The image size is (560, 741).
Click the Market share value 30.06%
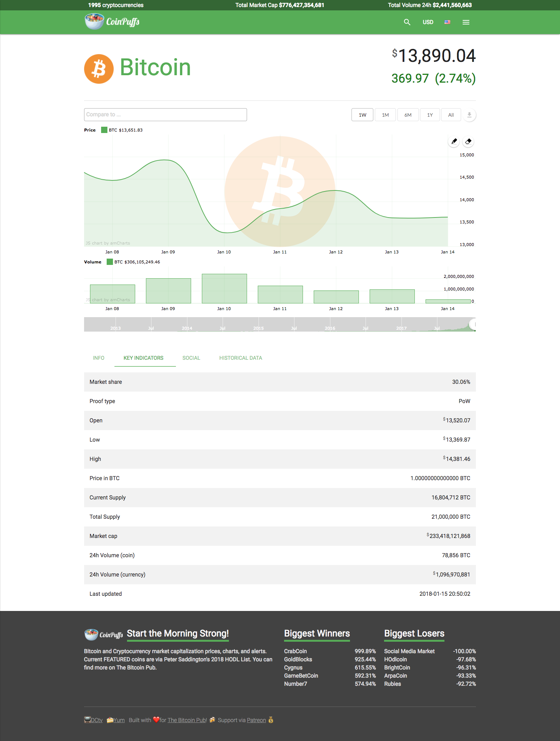pos(461,382)
